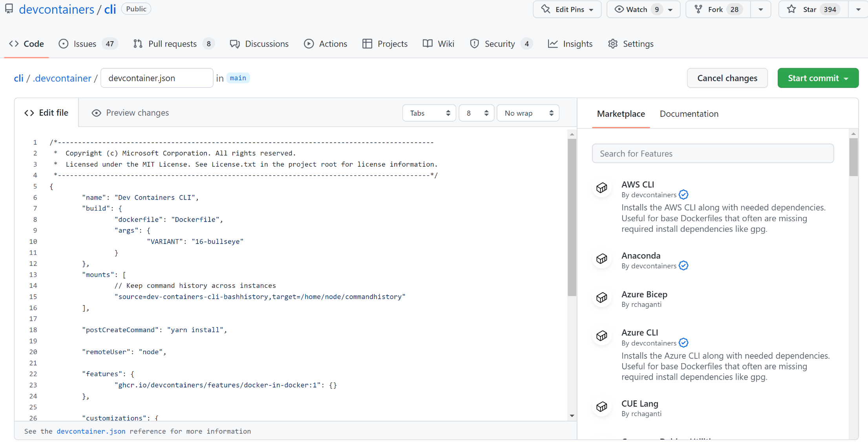This screenshot has height=442, width=868.
Task: Click the Security shield icon
Action: click(474, 44)
